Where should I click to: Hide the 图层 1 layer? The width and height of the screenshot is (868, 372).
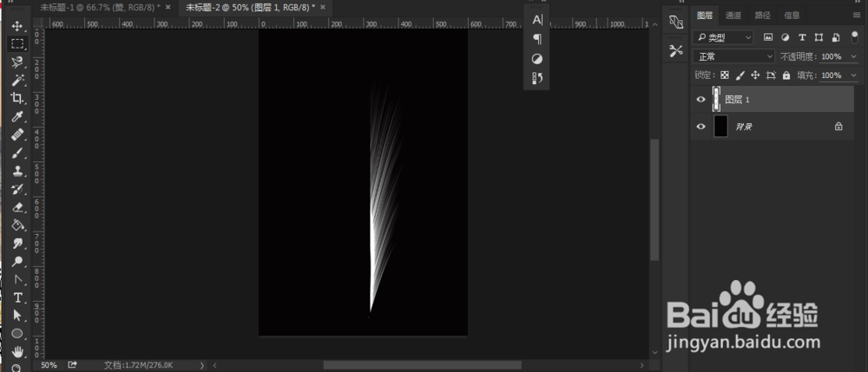click(x=700, y=100)
